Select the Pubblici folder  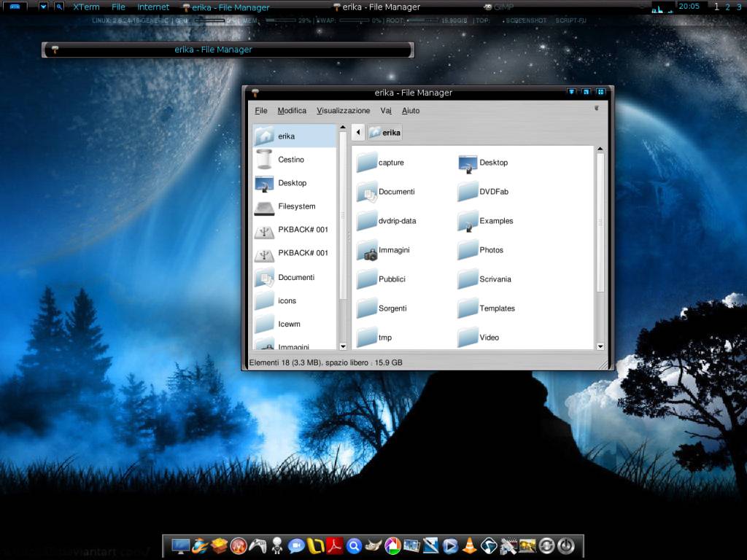pyautogui.click(x=381, y=279)
